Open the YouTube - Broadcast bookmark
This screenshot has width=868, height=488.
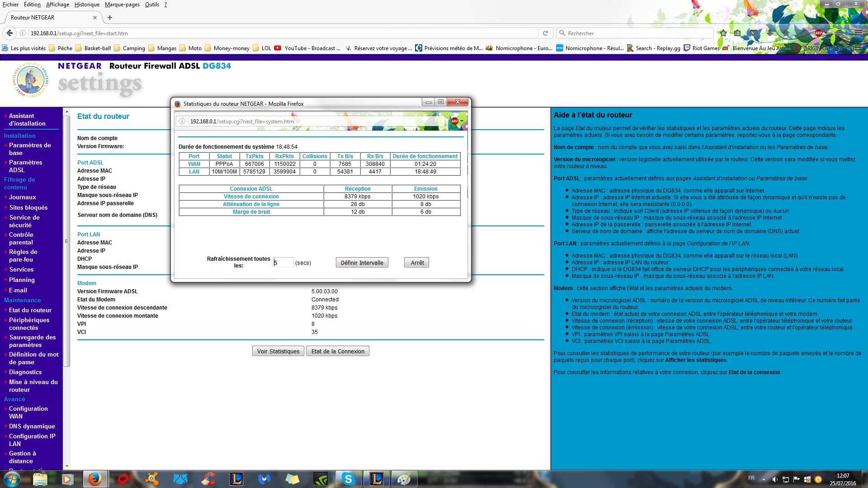[x=307, y=48]
